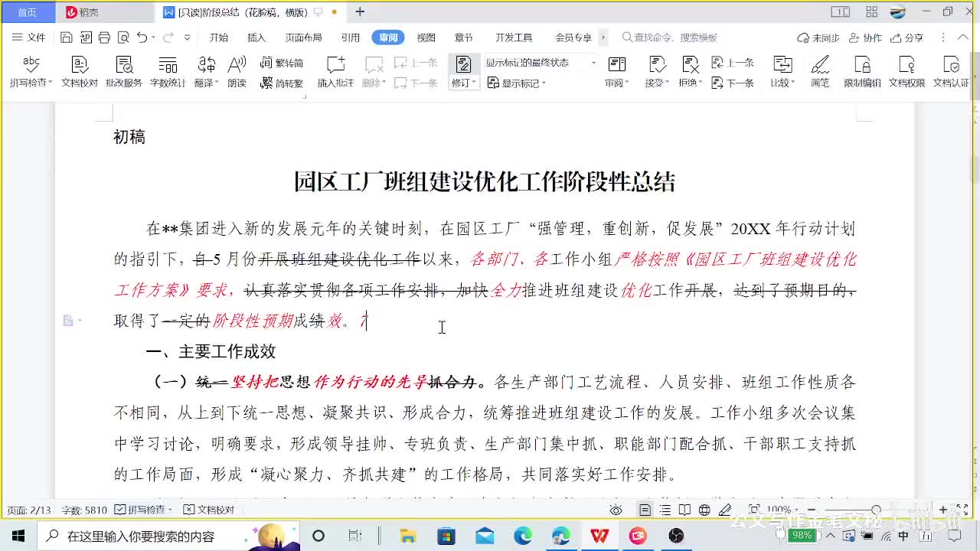Open the 首页 home tab
Image resolution: width=980 pixels, height=551 pixels.
click(x=28, y=12)
